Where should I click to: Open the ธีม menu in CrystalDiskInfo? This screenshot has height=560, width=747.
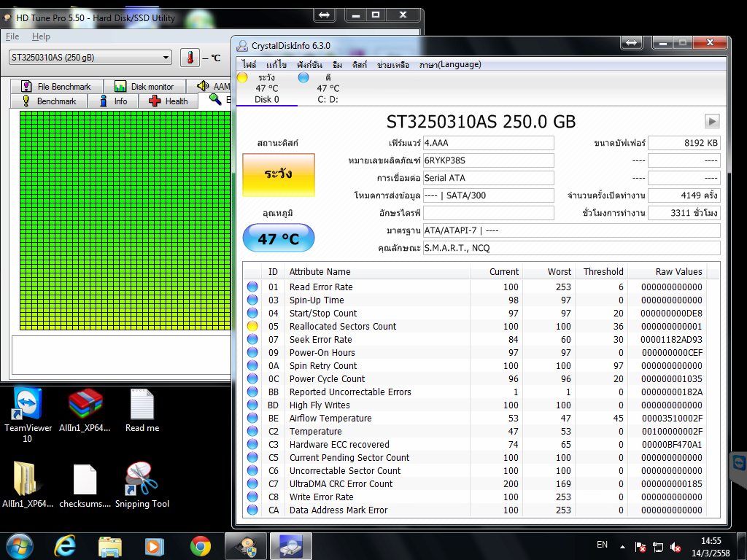click(337, 64)
